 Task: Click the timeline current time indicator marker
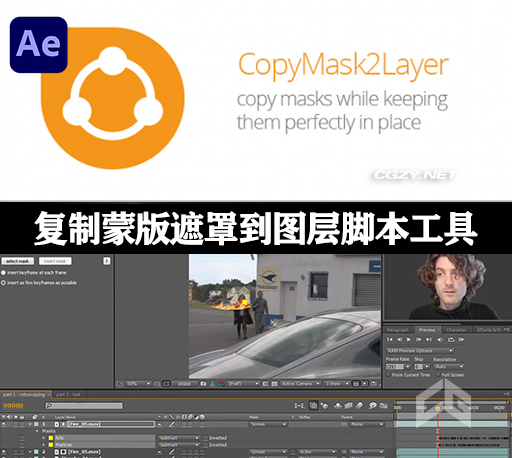[438, 408]
